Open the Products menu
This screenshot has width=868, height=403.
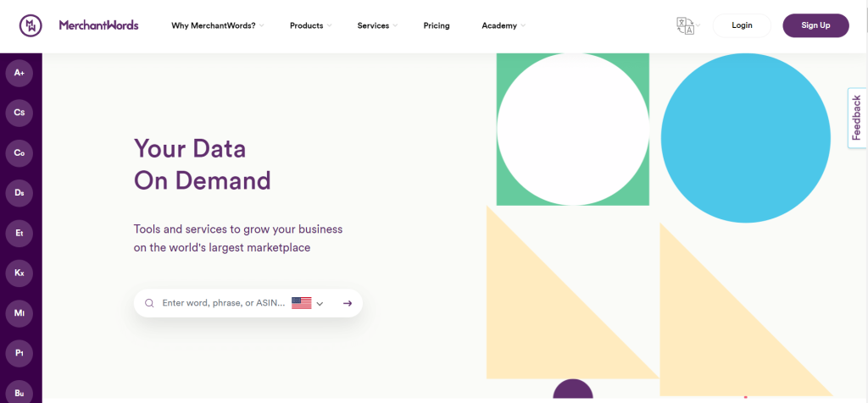[x=310, y=25]
